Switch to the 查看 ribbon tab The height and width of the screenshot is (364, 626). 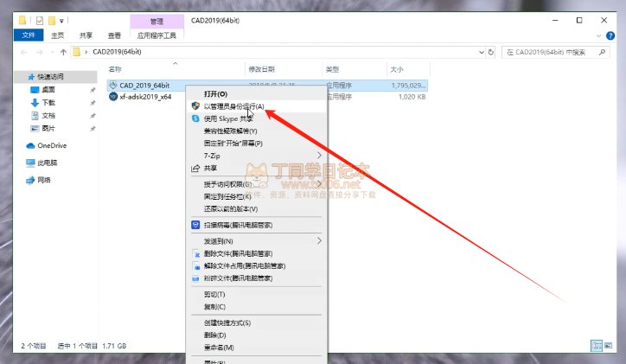[114, 35]
